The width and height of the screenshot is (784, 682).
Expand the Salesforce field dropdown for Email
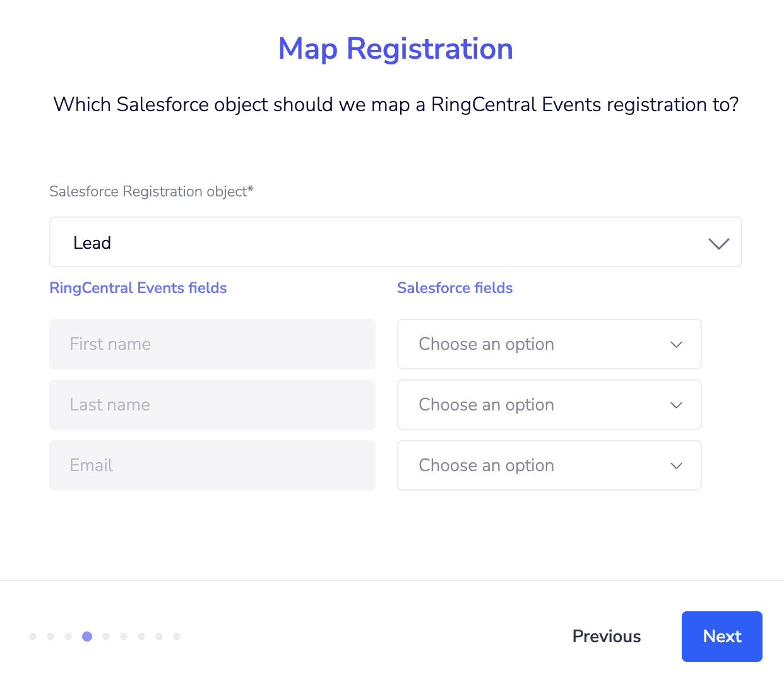[x=549, y=465]
